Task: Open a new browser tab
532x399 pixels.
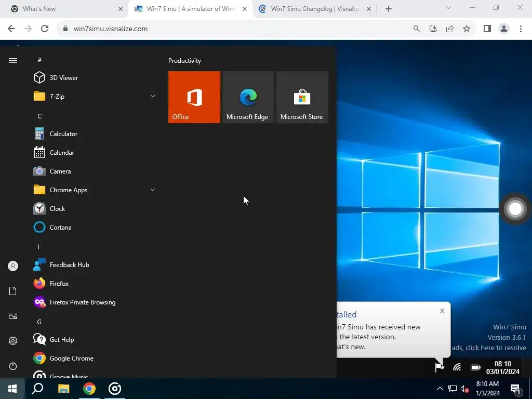Action: coord(389,9)
